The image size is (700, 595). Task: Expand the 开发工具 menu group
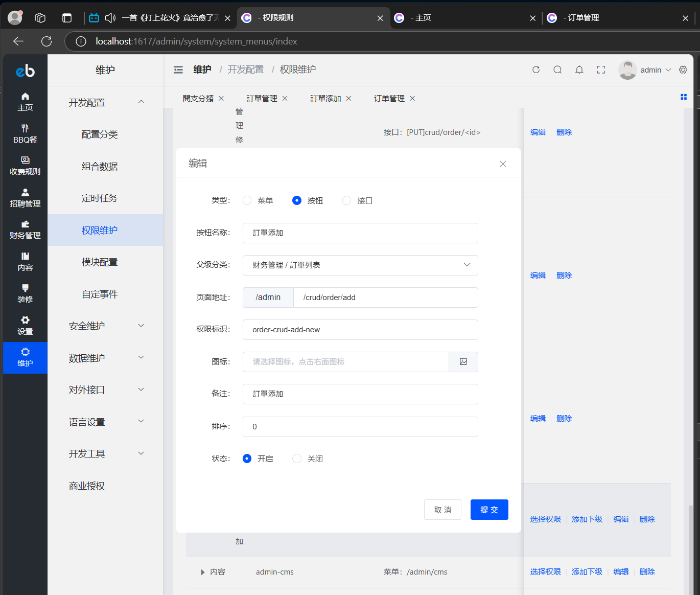[105, 453]
